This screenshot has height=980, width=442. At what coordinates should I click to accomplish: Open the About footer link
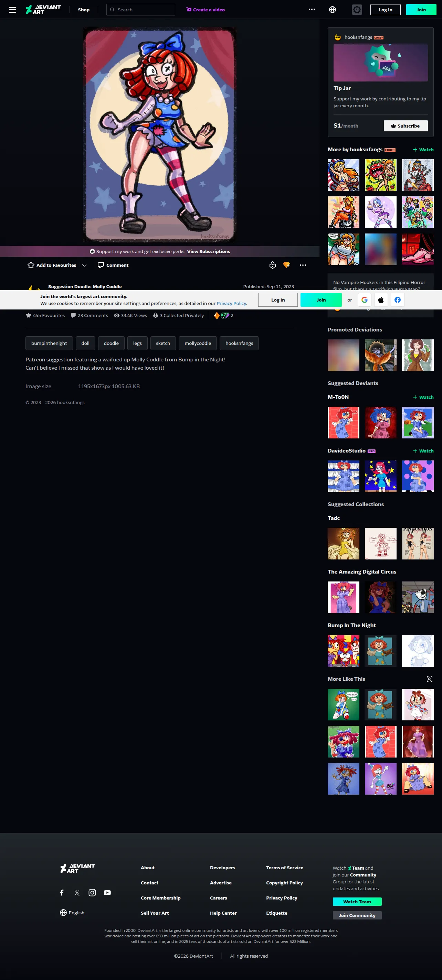(148, 868)
